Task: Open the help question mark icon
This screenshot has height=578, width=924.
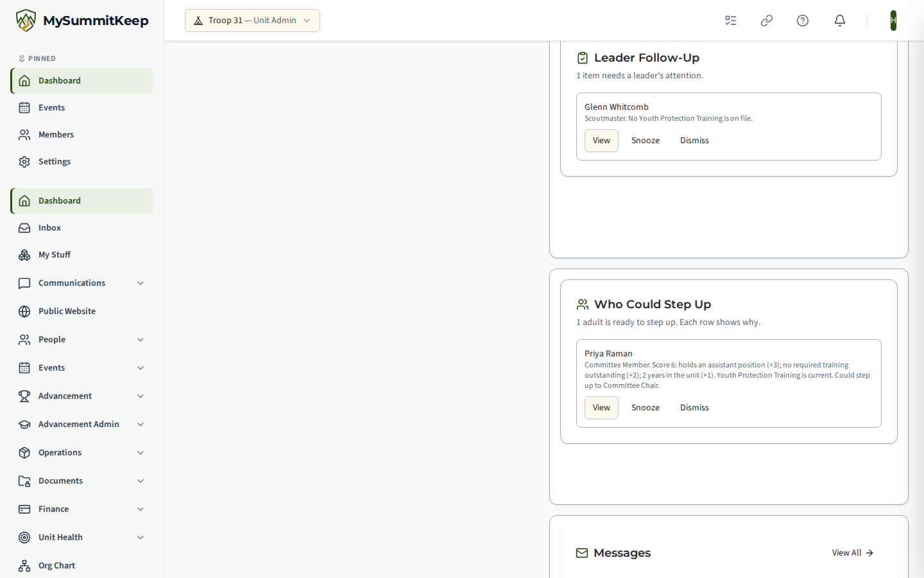Action: pos(803,21)
